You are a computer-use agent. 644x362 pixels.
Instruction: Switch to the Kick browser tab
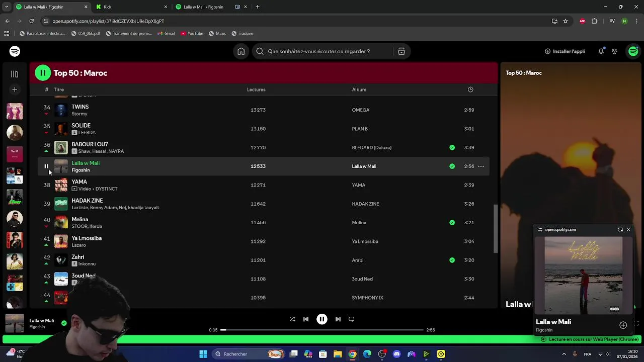(131, 7)
